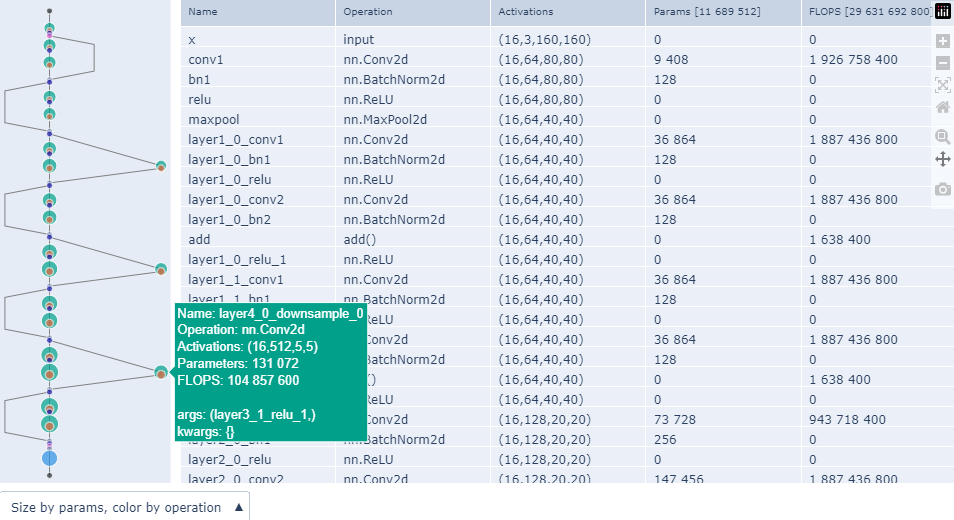Screen dimensions: 954x520
Task: Reset axes with the home icon
Action: tap(942, 107)
